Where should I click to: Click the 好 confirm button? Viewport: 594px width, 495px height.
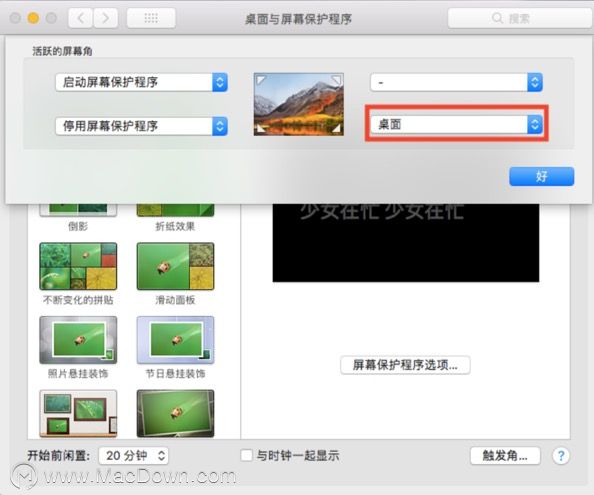(541, 176)
